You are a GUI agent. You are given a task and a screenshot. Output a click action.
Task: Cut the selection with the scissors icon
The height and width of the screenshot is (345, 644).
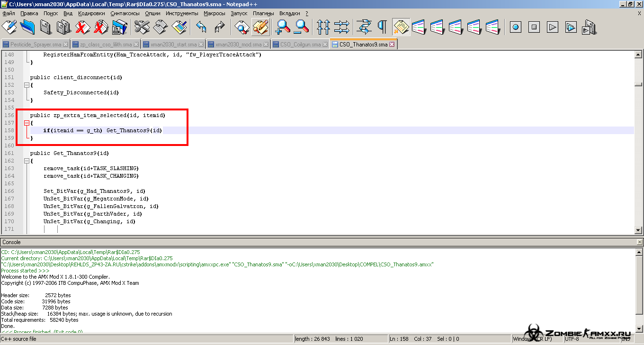(x=142, y=27)
